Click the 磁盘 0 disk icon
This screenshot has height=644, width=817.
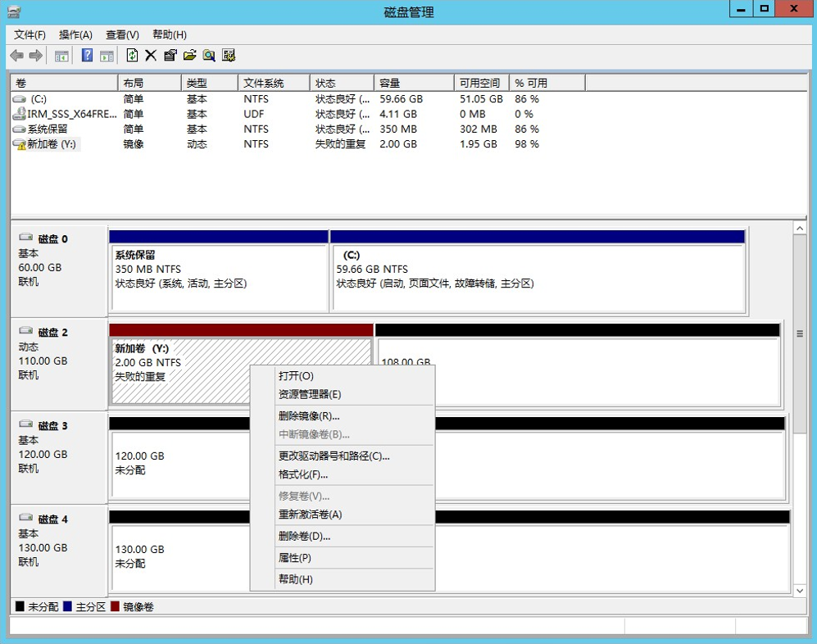(26, 238)
